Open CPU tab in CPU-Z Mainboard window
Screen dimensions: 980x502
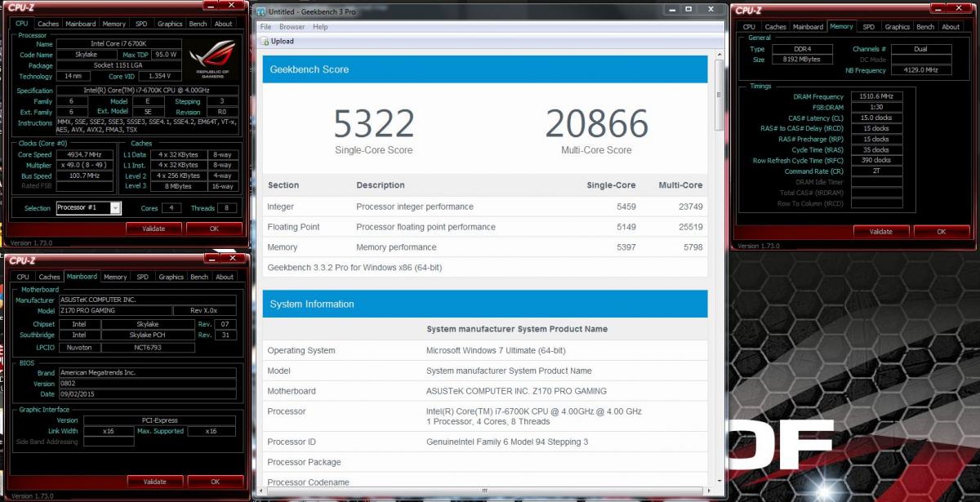click(x=23, y=277)
